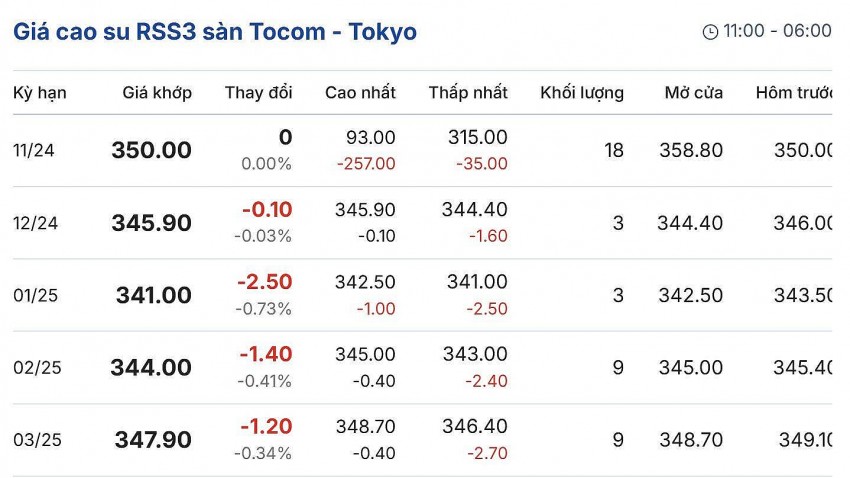Click the Hôm trước column header
The image size is (850, 478).
click(x=795, y=93)
